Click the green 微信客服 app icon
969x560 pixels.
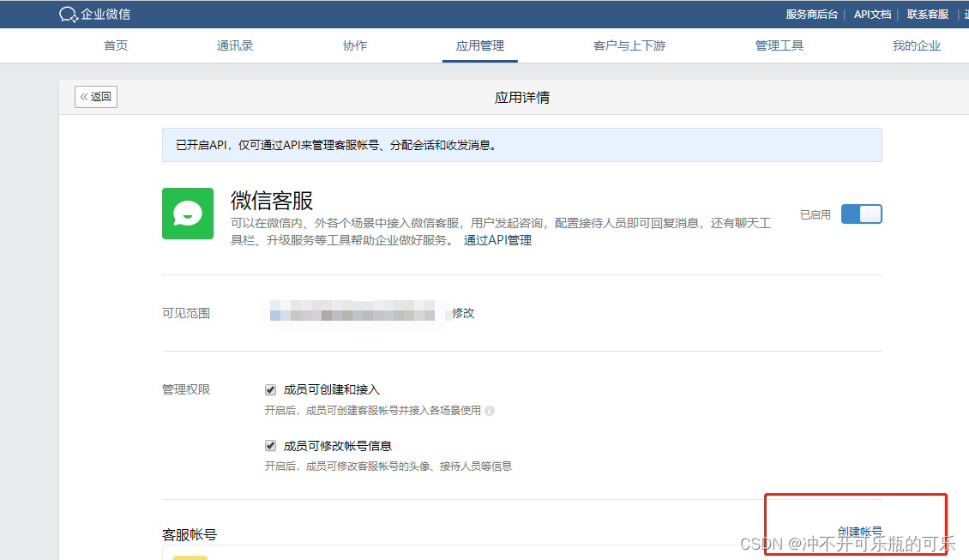[x=188, y=214]
